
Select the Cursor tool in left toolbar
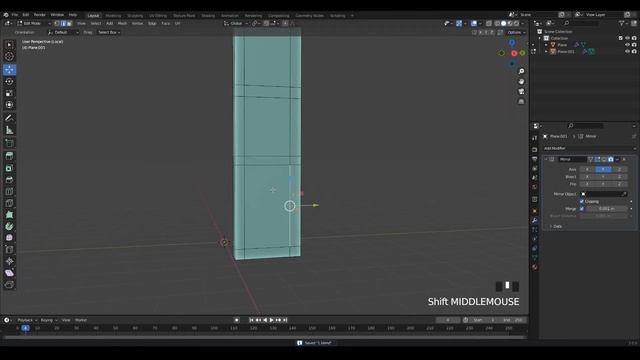(x=9, y=57)
